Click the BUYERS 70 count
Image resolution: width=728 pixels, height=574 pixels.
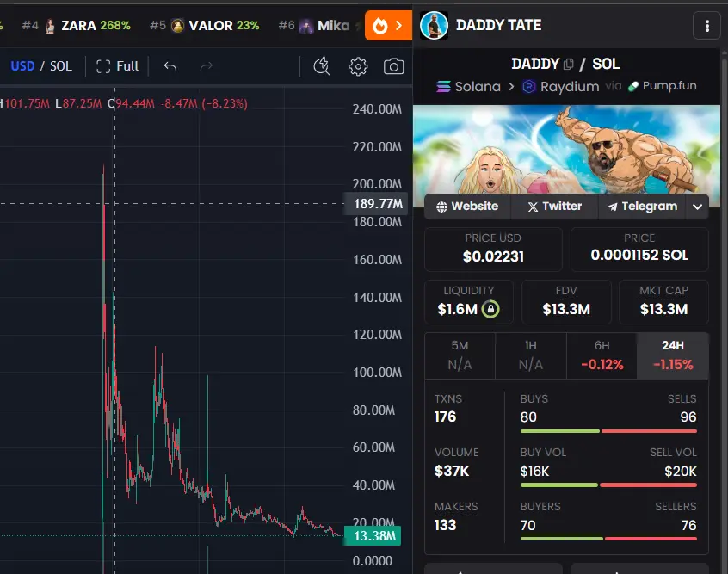tap(527, 525)
